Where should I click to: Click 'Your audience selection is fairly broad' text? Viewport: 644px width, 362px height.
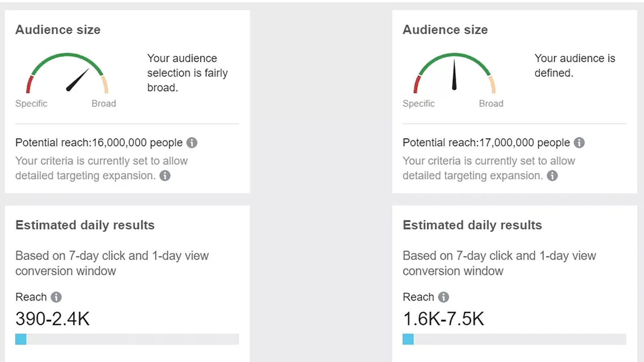[188, 73]
